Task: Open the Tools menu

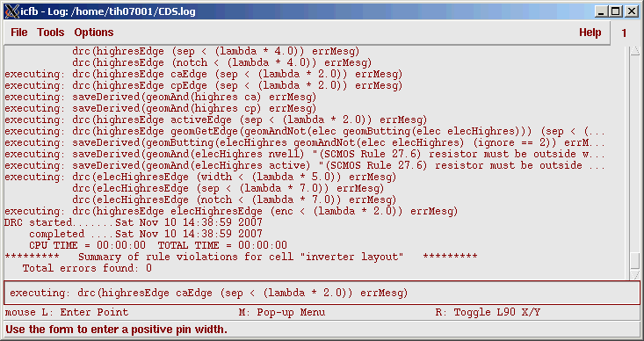Action: coord(50,33)
